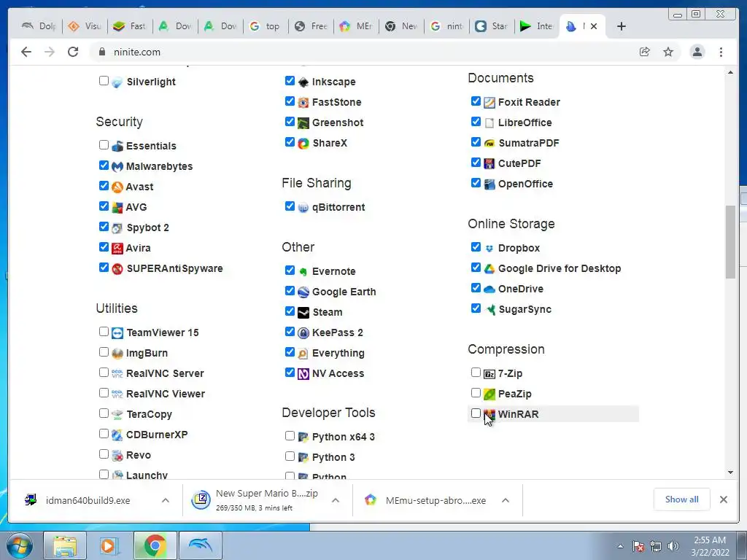Open Dolphin emulator taskbar icon
The height and width of the screenshot is (560, 747).
tap(200, 545)
